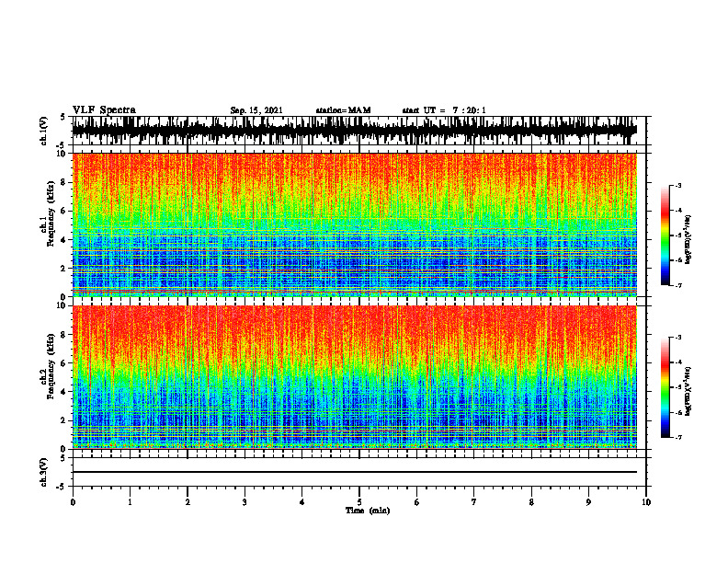The height and width of the screenshot is (563, 728).
Task: Select the date text "Sep. 15, 2021"
Action: pos(256,110)
